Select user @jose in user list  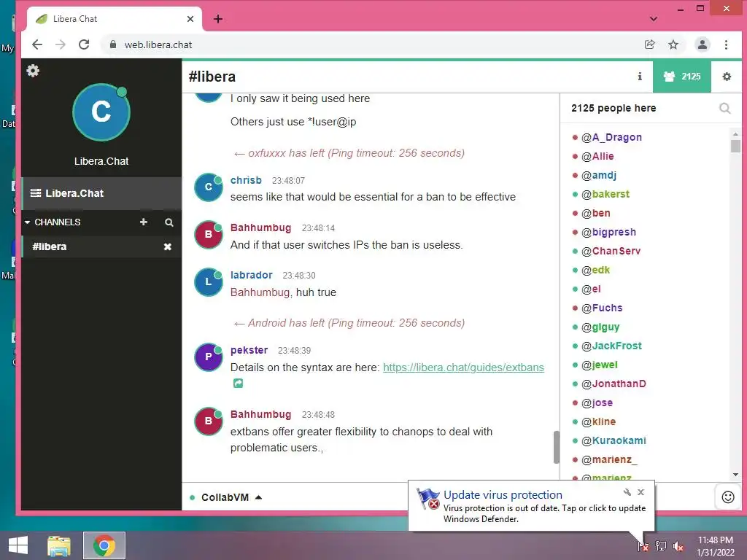click(597, 402)
